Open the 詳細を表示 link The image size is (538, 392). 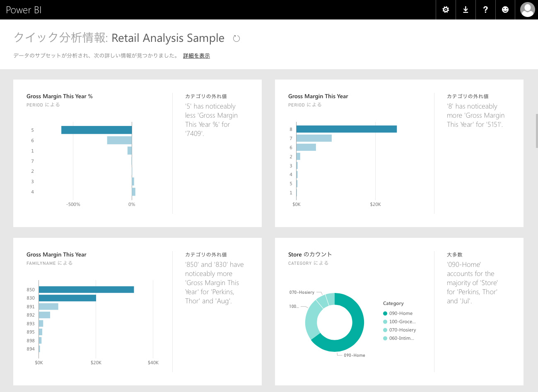196,56
